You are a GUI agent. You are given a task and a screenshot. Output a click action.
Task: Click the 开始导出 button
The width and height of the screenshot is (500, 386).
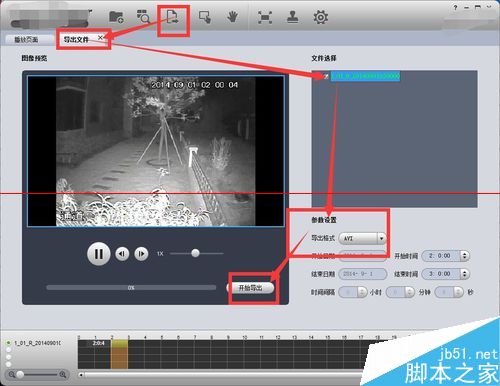pyautogui.click(x=251, y=288)
